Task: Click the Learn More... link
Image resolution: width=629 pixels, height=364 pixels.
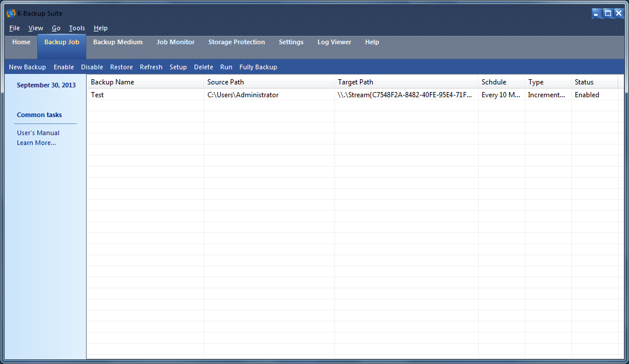Action: (36, 143)
